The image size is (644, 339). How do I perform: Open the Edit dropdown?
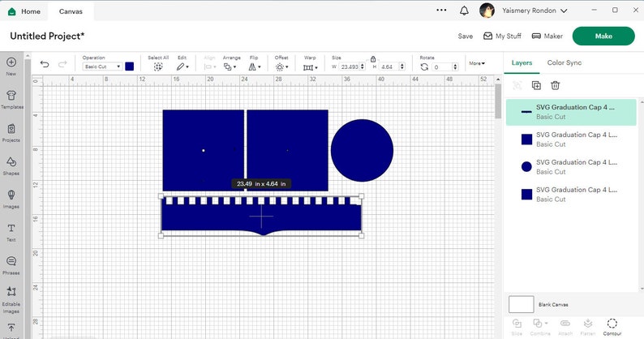point(182,67)
